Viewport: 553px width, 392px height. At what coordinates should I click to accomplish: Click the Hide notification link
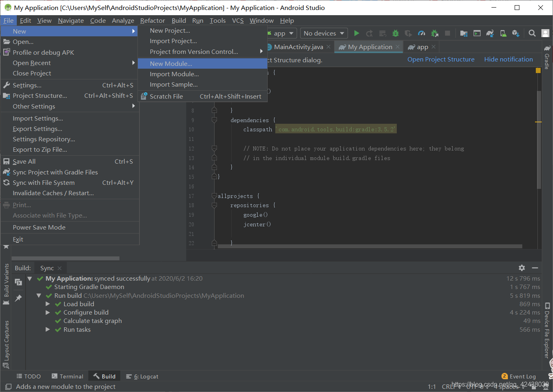tap(508, 59)
